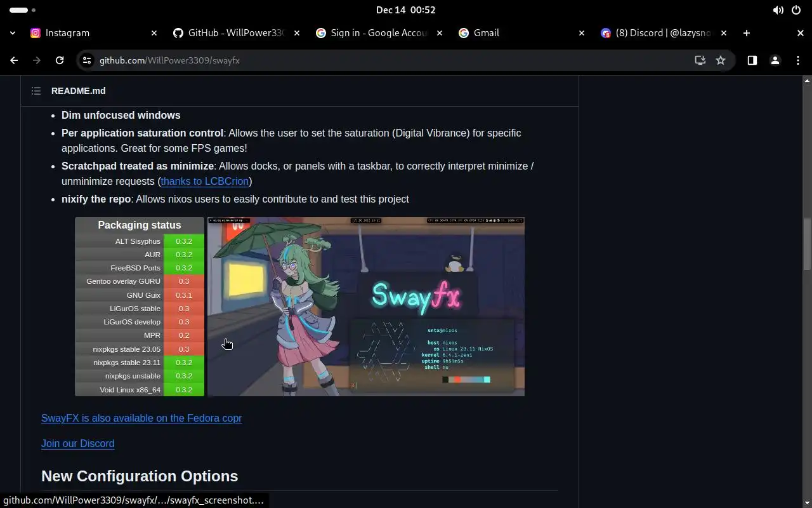Click the README.md header title
Screen dimensions: 812x508
point(79,91)
